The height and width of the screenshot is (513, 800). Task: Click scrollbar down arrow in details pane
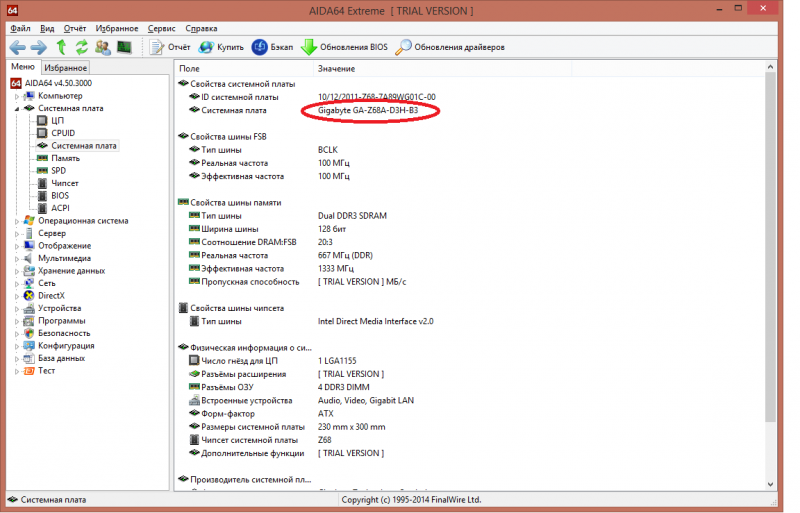tap(770, 484)
